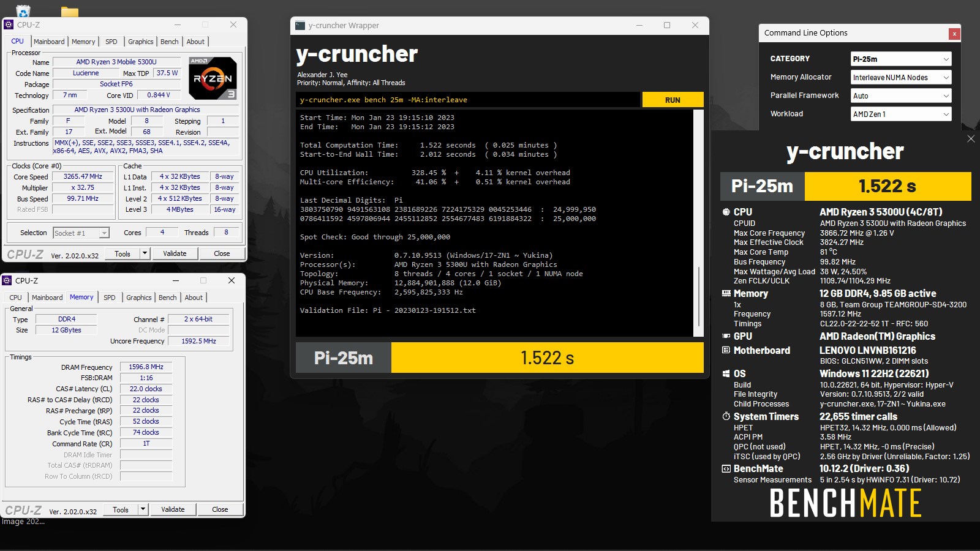Image resolution: width=980 pixels, height=551 pixels.
Task: Click the AMD Ryzen 3 logo in CPU-Z
Action: click(x=213, y=78)
